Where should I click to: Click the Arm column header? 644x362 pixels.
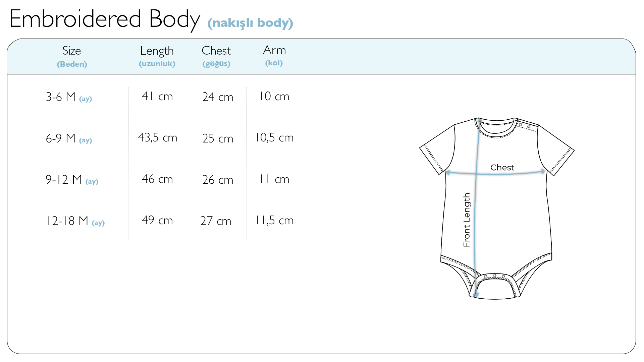pyautogui.click(x=274, y=50)
